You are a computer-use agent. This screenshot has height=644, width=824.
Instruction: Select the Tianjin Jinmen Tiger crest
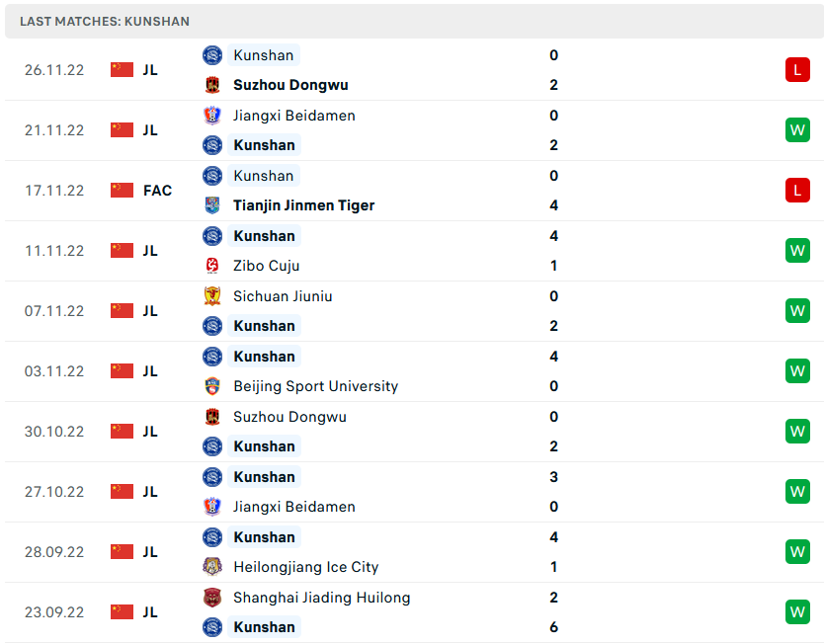(212, 205)
